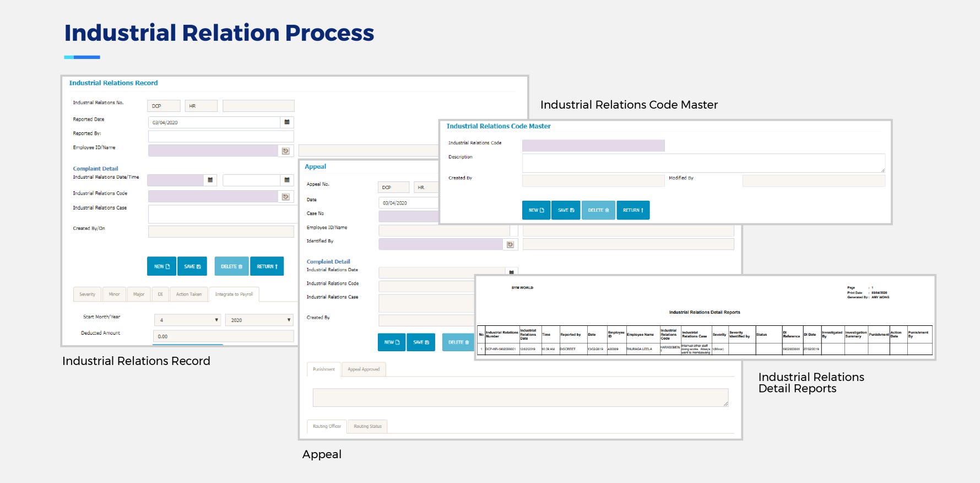The height and width of the screenshot is (483, 980).
Task: Click the Identified By field in Appeal
Action: click(x=441, y=244)
